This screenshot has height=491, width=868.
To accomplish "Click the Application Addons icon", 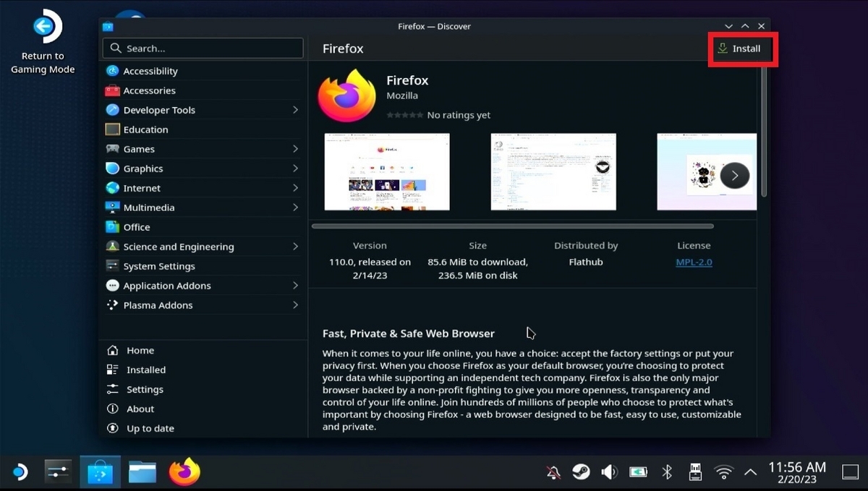I will click(112, 286).
